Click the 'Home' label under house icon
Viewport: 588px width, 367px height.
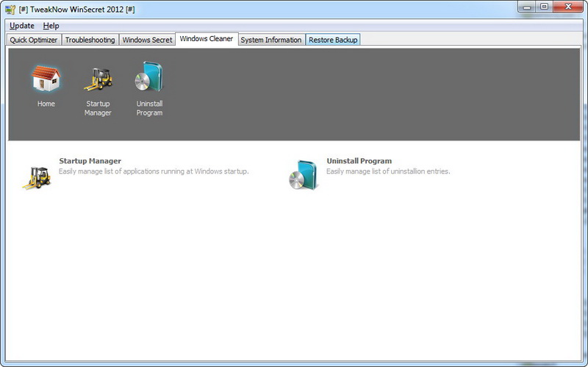coord(46,104)
